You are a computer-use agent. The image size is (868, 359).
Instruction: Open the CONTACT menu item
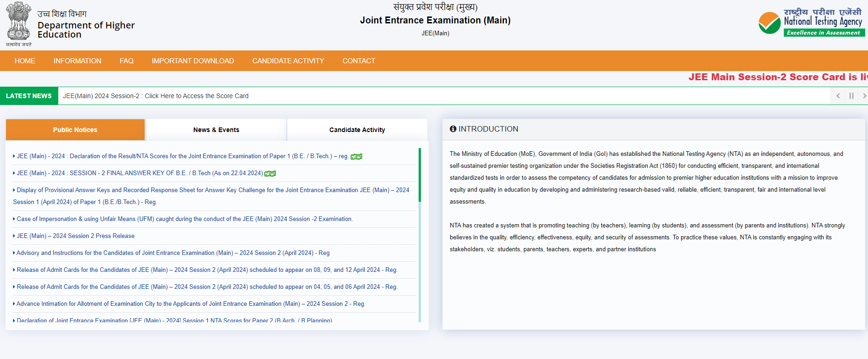pyautogui.click(x=359, y=61)
